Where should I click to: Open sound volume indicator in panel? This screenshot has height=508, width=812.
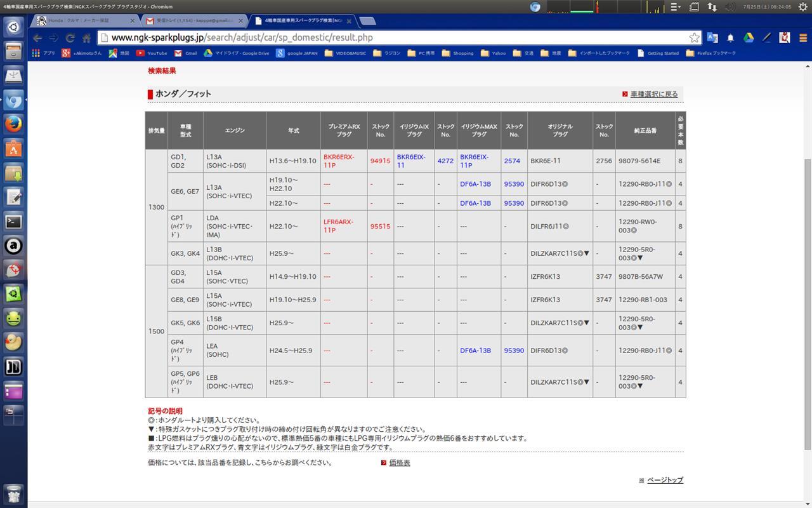[x=730, y=7]
